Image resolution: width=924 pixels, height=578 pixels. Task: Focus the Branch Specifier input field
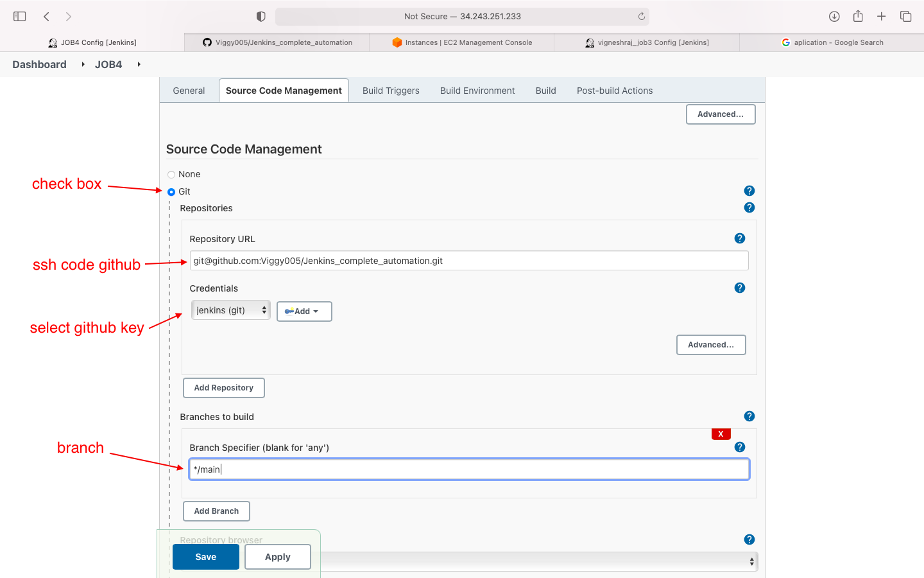coord(469,469)
